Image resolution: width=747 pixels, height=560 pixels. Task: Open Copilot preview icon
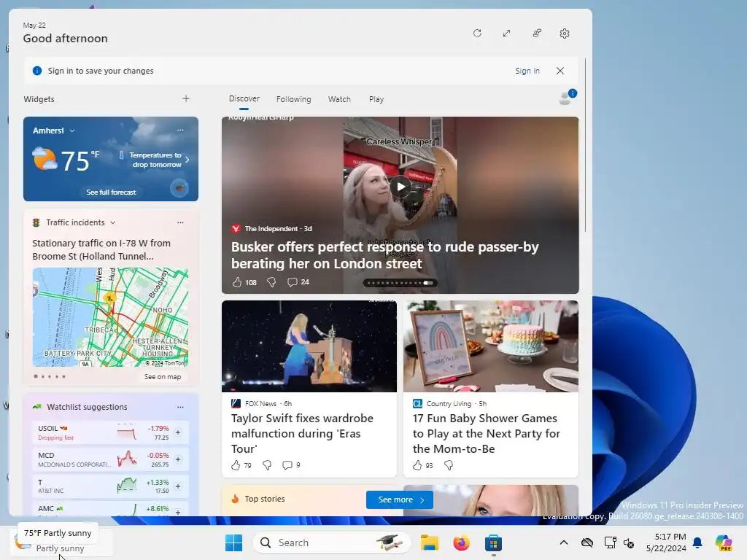(724, 542)
